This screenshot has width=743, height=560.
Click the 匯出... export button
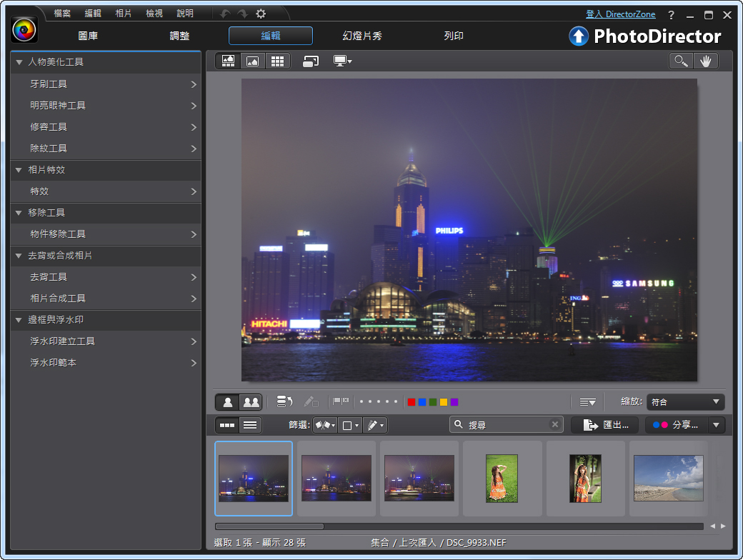604,425
